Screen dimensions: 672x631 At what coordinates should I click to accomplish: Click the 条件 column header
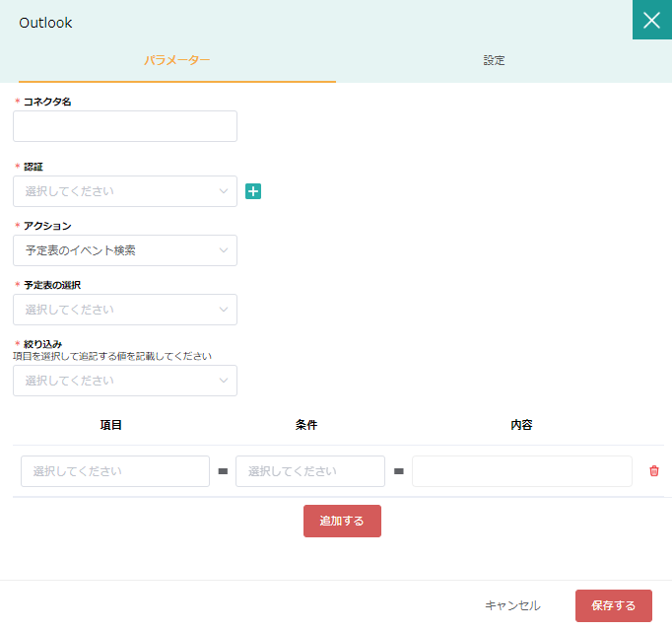click(x=306, y=425)
